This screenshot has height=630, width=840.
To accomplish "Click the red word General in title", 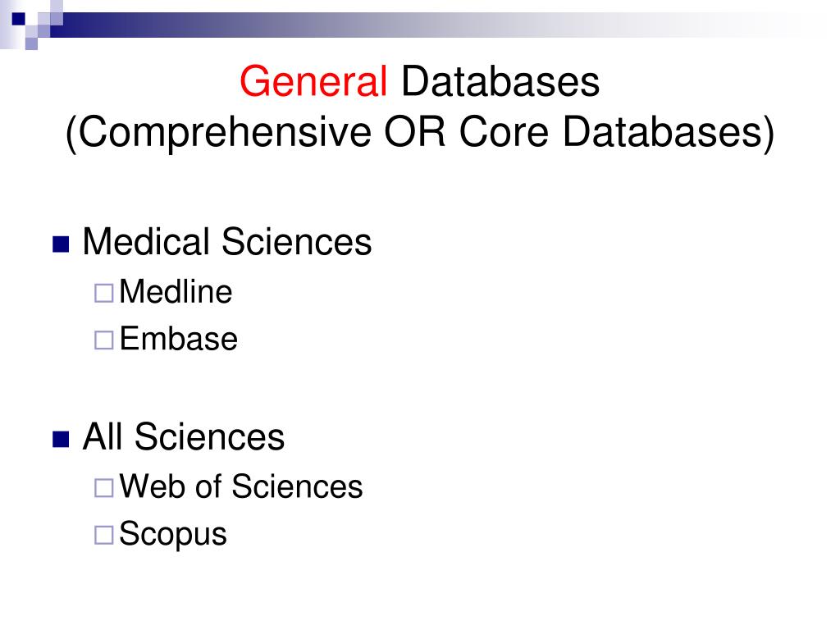I will tap(313, 81).
